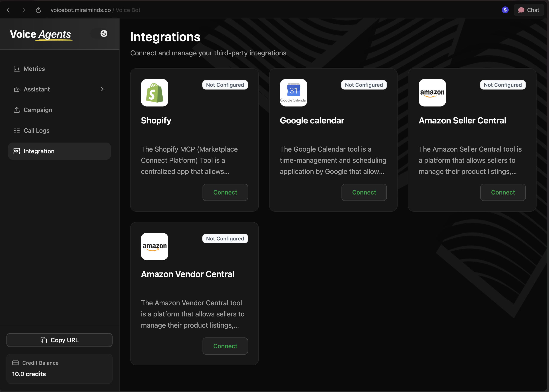549x392 pixels.
Task: Expand the Assistant menu chevron
Action: pos(102,89)
